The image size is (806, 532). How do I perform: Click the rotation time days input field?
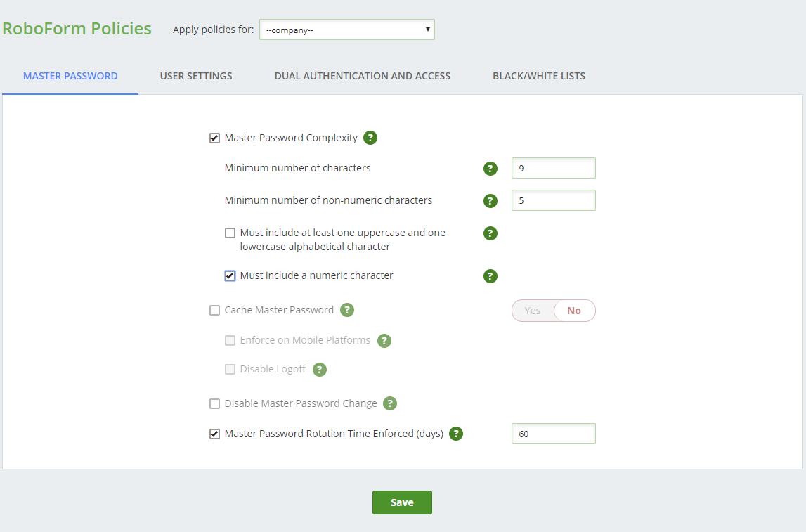point(553,434)
